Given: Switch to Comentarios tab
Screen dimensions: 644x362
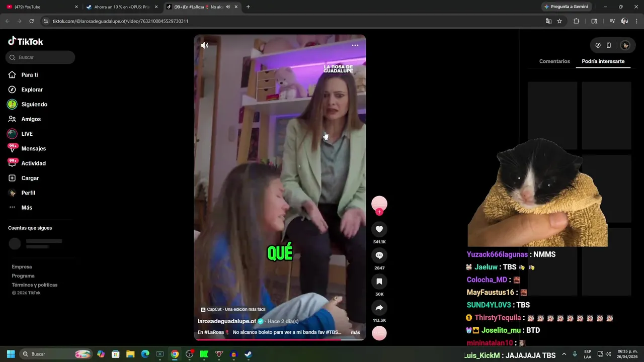Looking at the screenshot, I should tap(554, 61).
